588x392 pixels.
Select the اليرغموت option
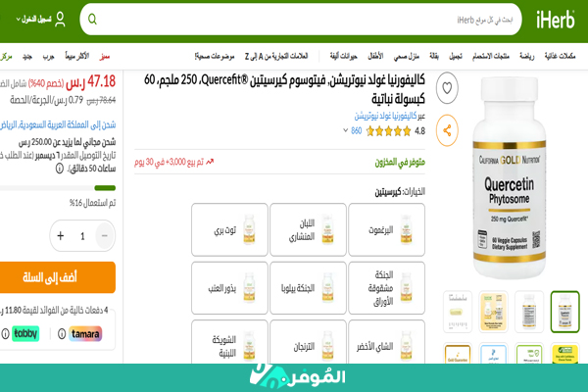pyautogui.click(x=387, y=229)
